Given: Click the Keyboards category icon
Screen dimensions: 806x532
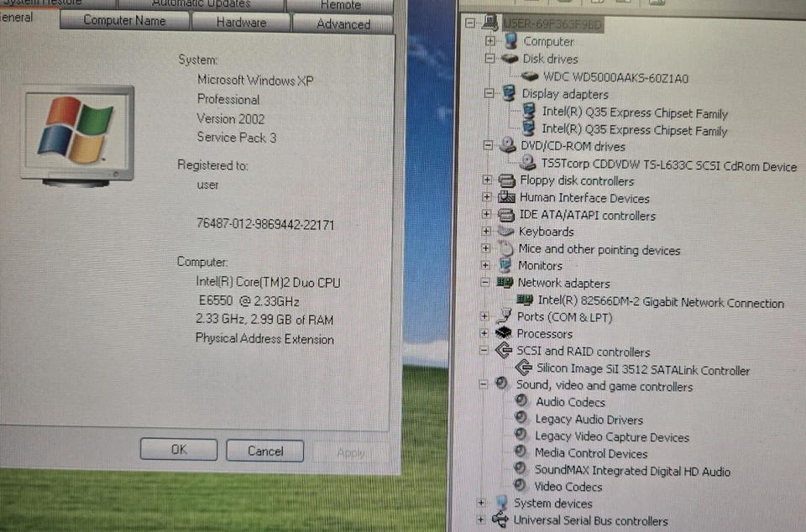Looking at the screenshot, I should pos(505,232).
